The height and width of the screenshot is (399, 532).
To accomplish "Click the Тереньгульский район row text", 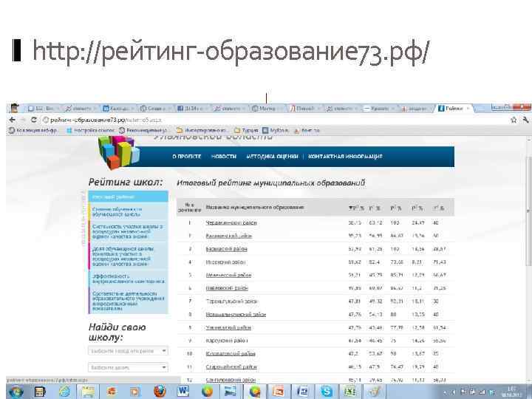I will coord(232,301).
